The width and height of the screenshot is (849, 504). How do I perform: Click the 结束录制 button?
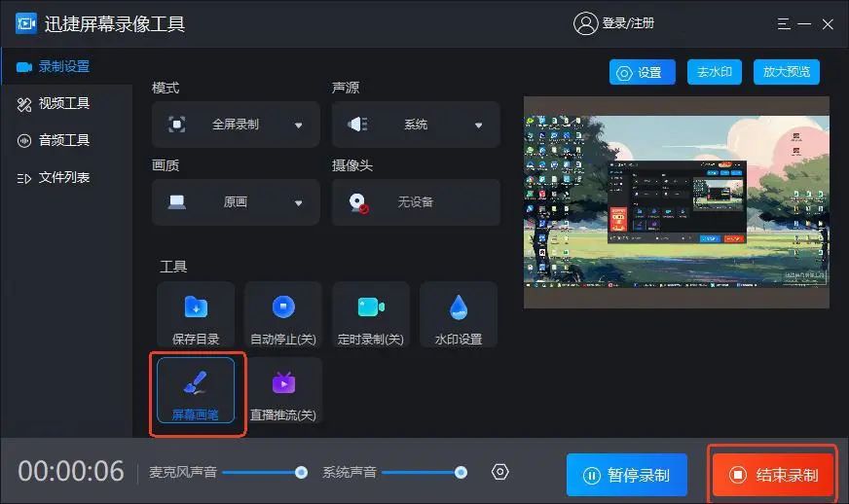[773, 476]
